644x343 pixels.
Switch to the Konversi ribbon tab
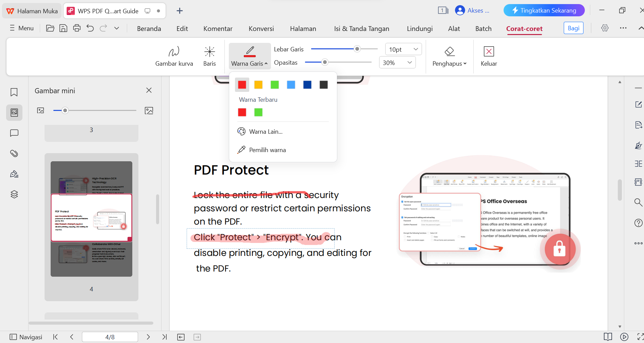261,29
